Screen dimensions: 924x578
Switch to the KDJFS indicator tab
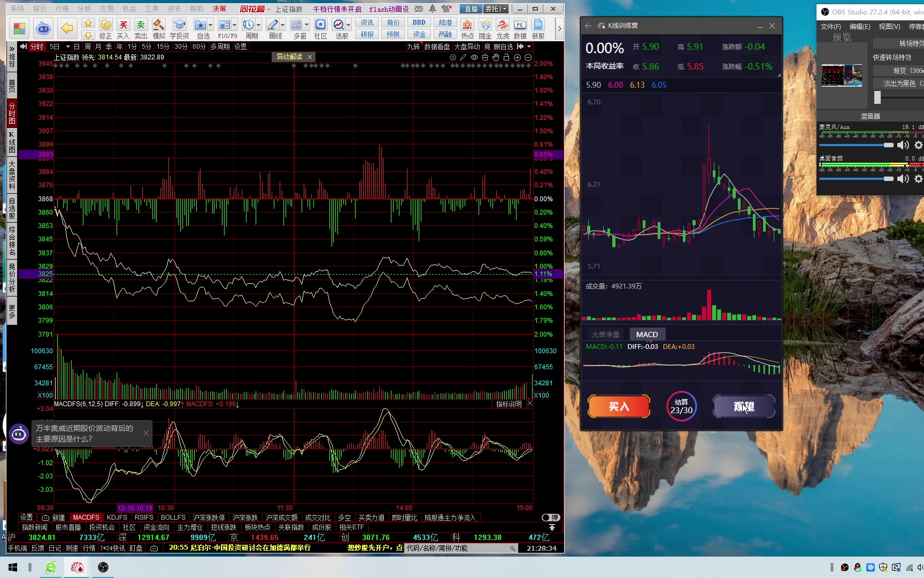click(x=117, y=518)
